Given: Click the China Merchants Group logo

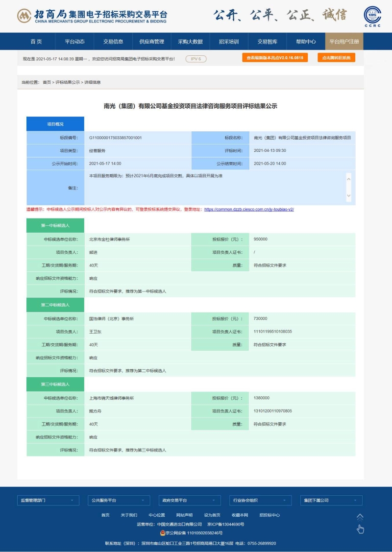Looking at the screenshot, I should point(92,16).
